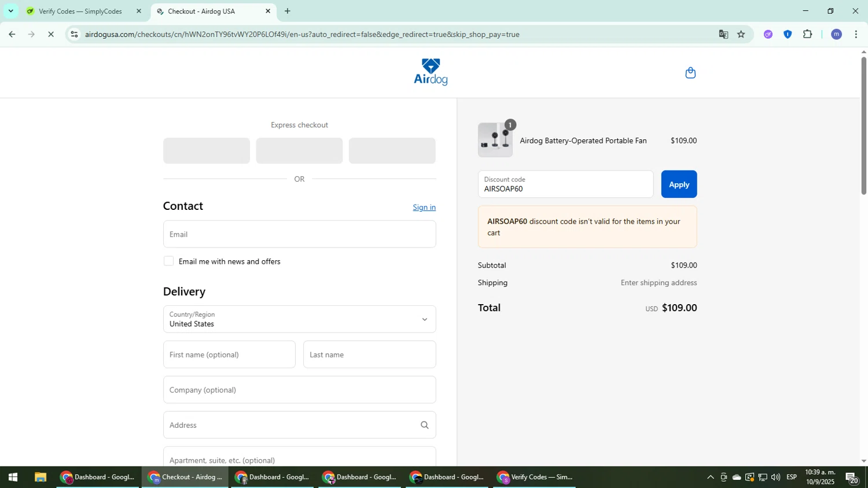Apply the discount code
Screen dimensions: 868x488
(679, 184)
